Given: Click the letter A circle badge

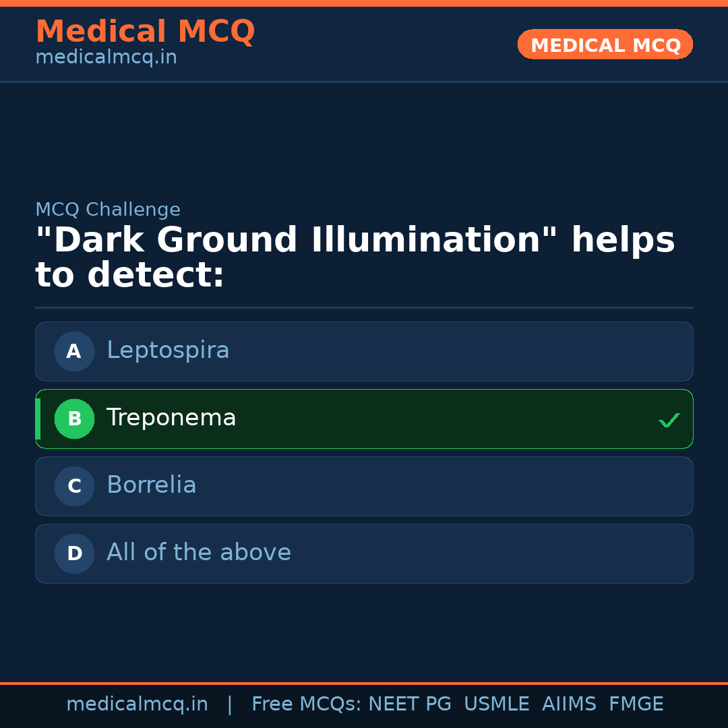Looking at the screenshot, I should click(74, 351).
